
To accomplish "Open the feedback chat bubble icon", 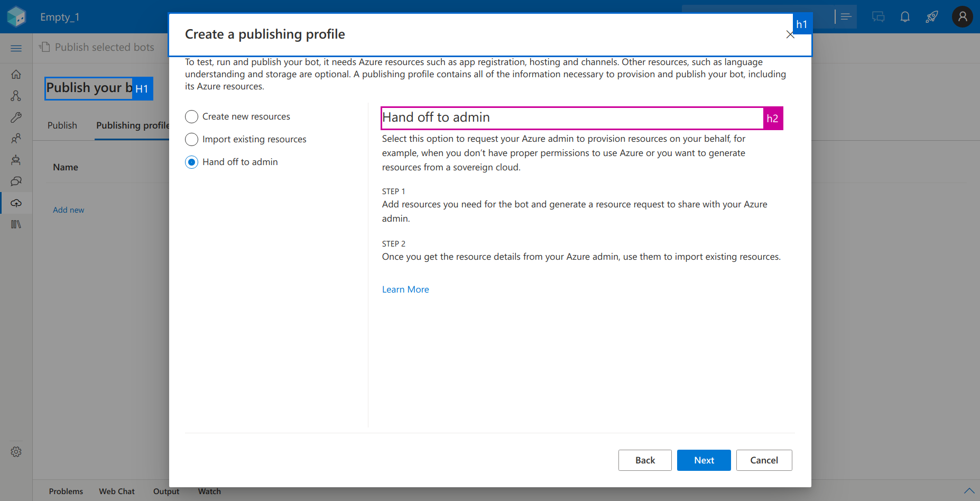I will pos(879,16).
